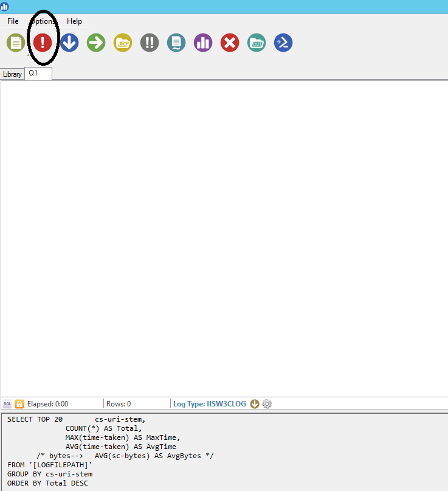Viewport: 448px width, 491px height.
Task: Abort the query with the red X icon
Action: (x=230, y=43)
